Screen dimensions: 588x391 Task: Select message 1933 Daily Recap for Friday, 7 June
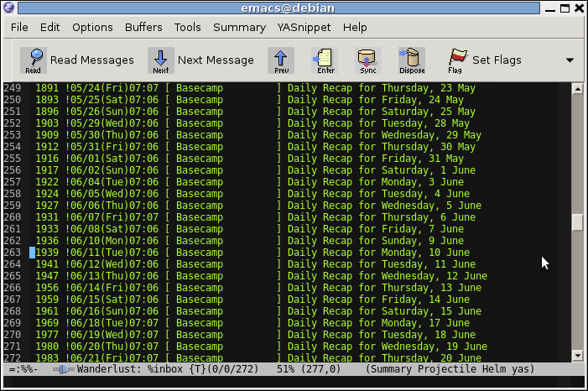click(x=249, y=229)
